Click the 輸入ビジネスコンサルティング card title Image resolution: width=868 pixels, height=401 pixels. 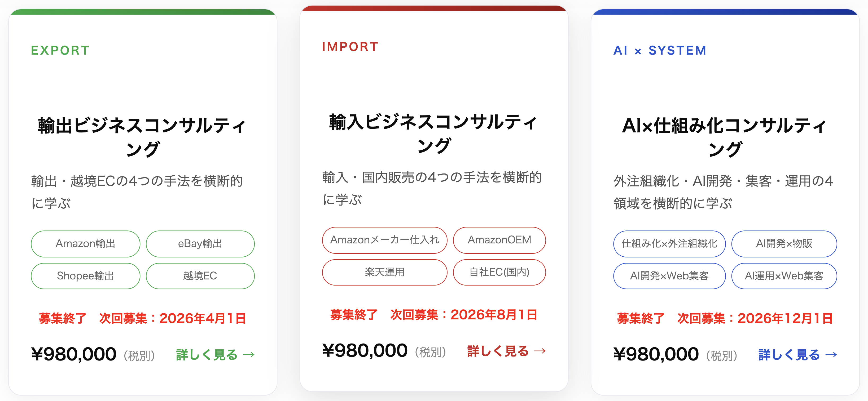pyautogui.click(x=434, y=133)
